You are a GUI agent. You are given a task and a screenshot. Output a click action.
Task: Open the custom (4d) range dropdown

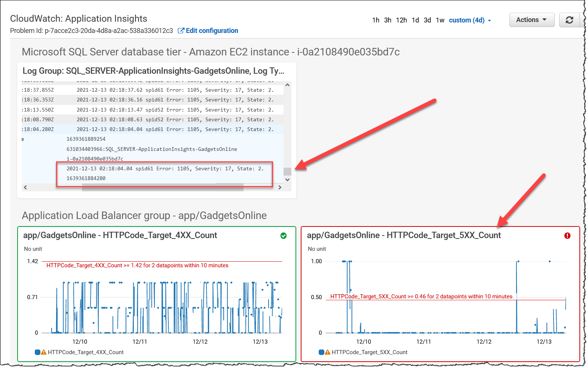470,20
